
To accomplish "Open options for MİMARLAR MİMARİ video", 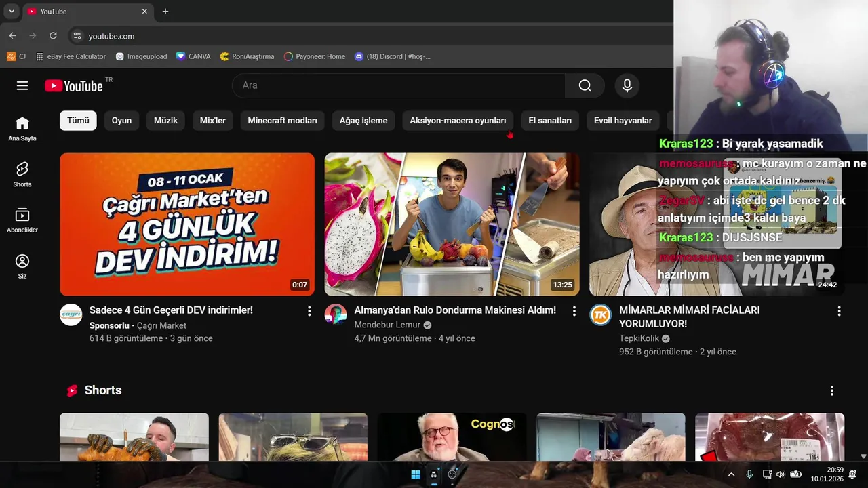I will (x=839, y=311).
